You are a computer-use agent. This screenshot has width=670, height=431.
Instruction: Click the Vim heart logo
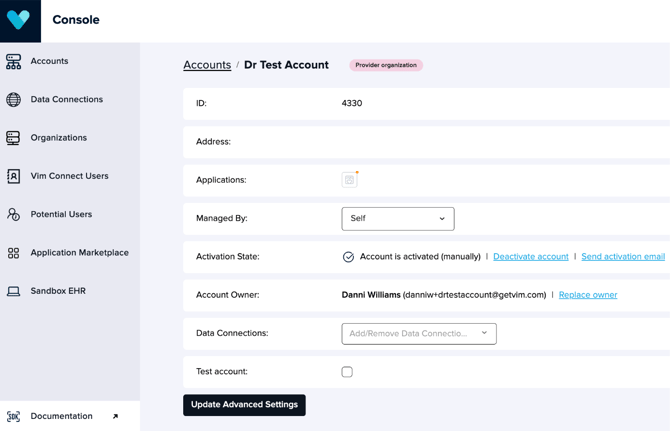coord(18,20)
